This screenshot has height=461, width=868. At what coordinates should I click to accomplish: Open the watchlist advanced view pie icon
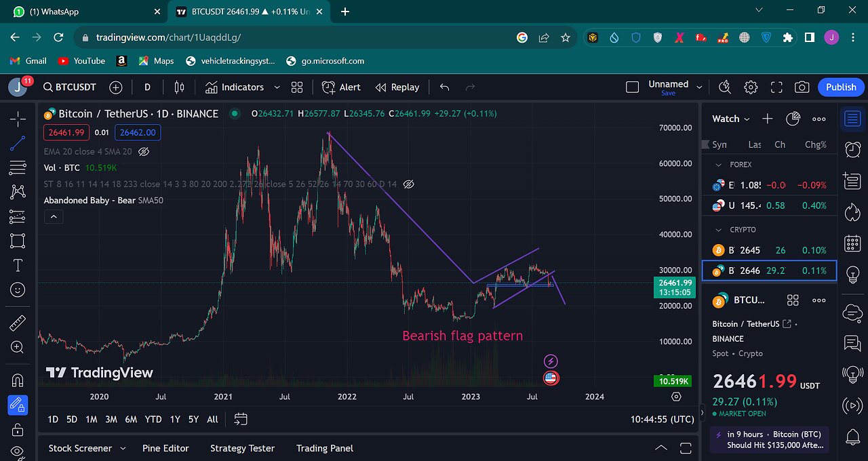pyautogui.click(x=793, y=119)
